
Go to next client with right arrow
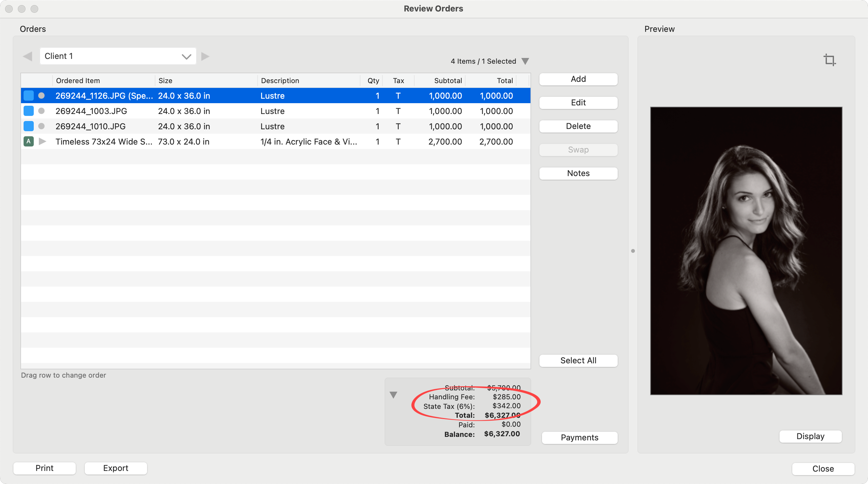(205, 56)
